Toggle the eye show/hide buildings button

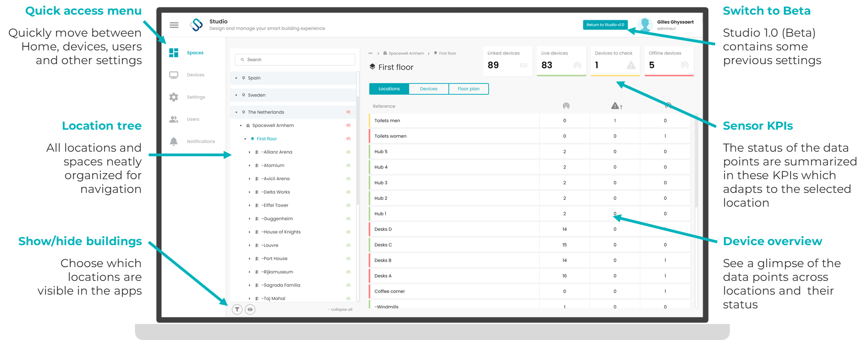point(250,309)
